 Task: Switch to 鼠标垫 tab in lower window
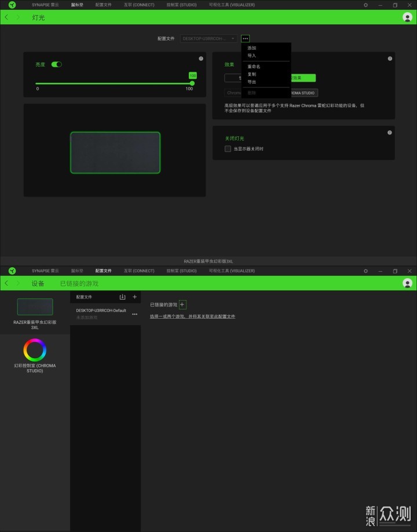pyautogui.click(x=77, y=271)
